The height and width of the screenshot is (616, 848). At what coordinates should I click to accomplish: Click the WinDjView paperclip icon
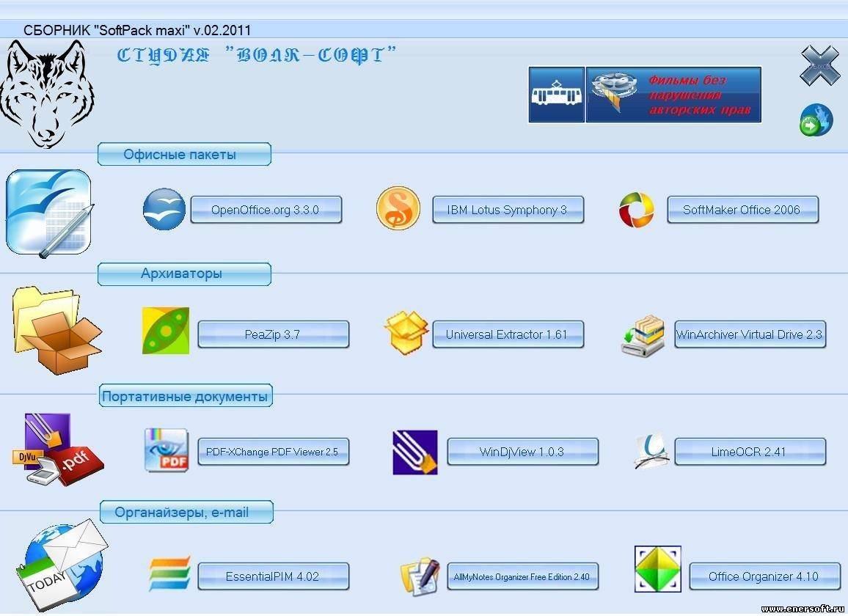point(414,452)
